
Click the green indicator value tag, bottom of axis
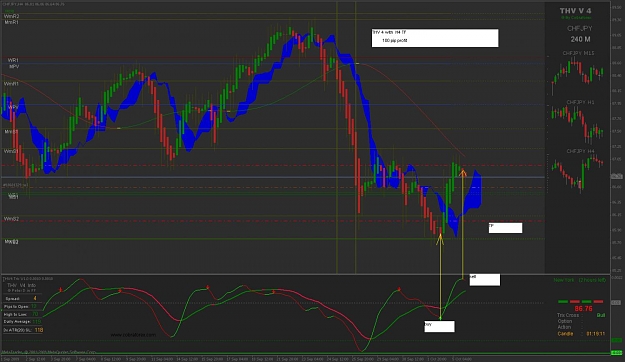616,353
